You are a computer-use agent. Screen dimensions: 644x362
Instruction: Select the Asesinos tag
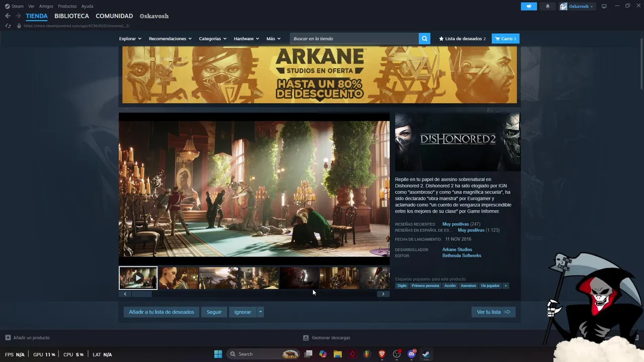pos(468,286)
